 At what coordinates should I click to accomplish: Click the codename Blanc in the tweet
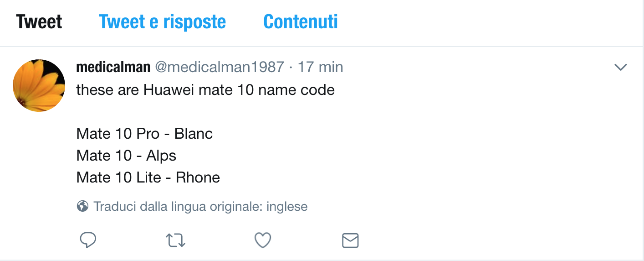pyautogui.click(x=194, y=134)
